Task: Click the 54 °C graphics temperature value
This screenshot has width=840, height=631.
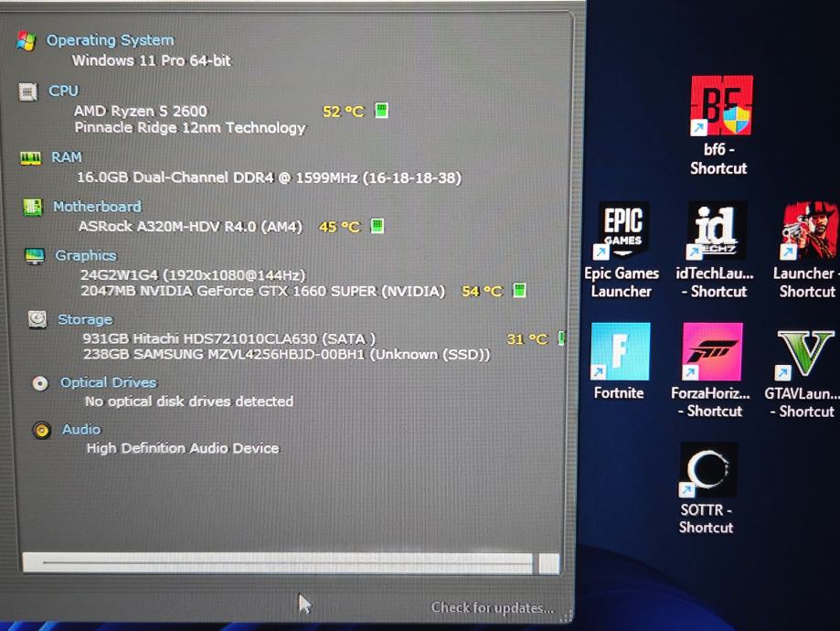Action: 482,291
